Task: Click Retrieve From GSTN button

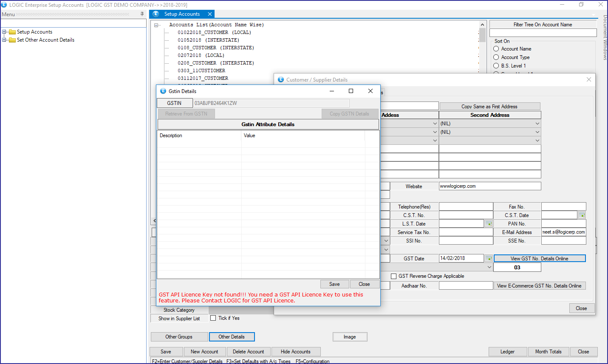Action: pyautogui.click(x=186, y=114)
